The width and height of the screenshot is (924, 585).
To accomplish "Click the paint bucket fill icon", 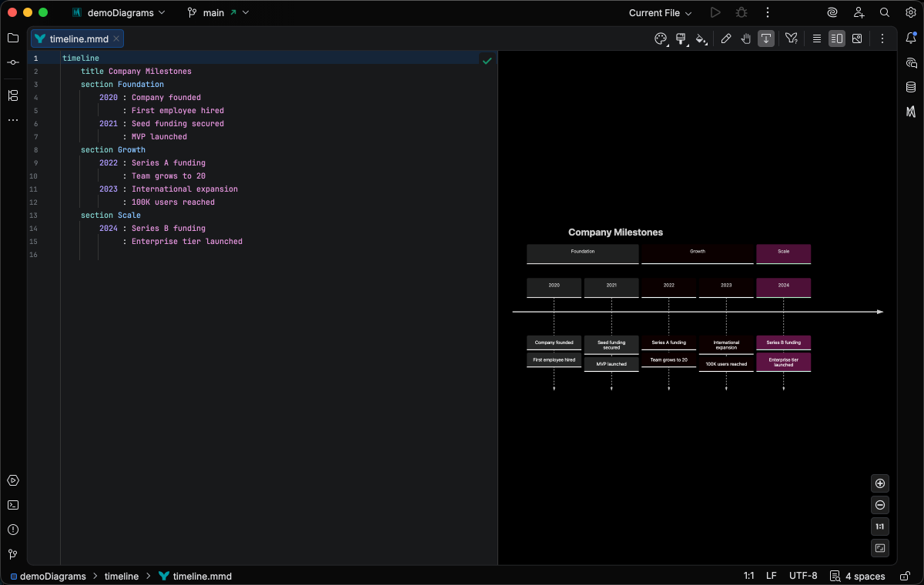I will pos(701,38).
